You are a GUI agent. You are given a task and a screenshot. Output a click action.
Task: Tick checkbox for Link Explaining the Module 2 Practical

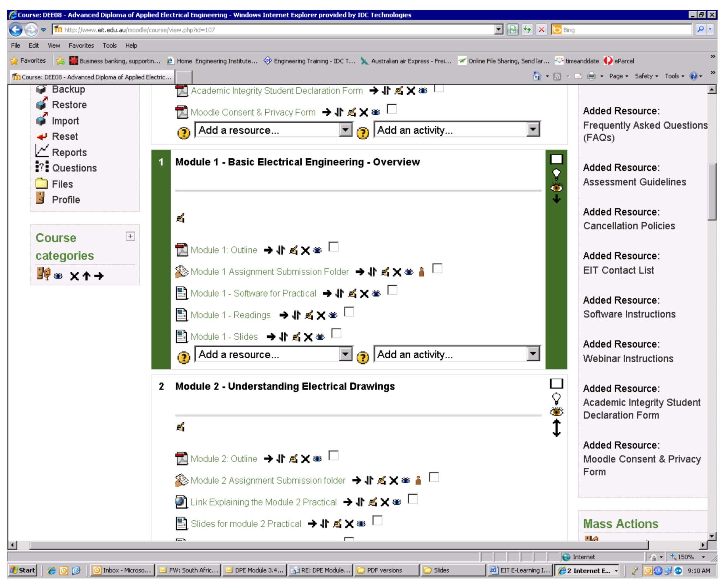pos(413,499)
